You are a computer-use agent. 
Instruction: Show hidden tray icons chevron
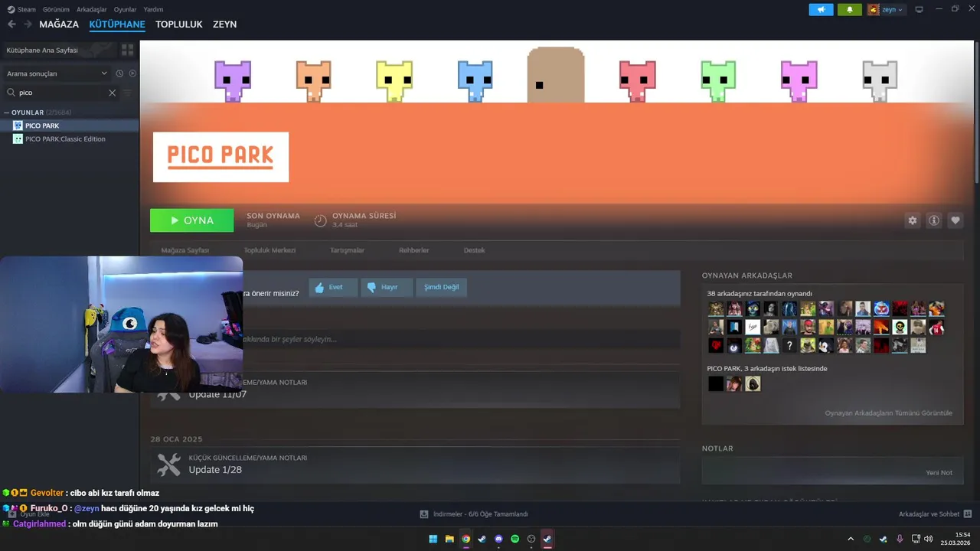[850, 539]
